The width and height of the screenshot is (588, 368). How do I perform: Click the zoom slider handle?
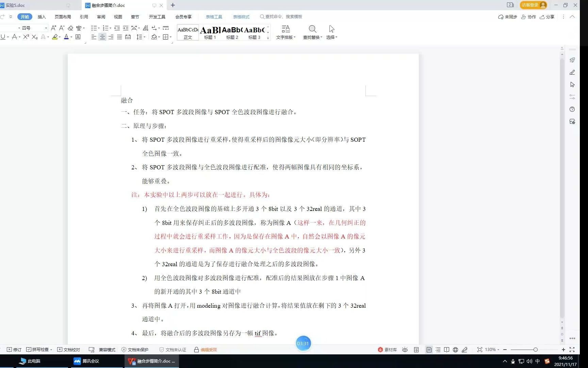[536, 350]
